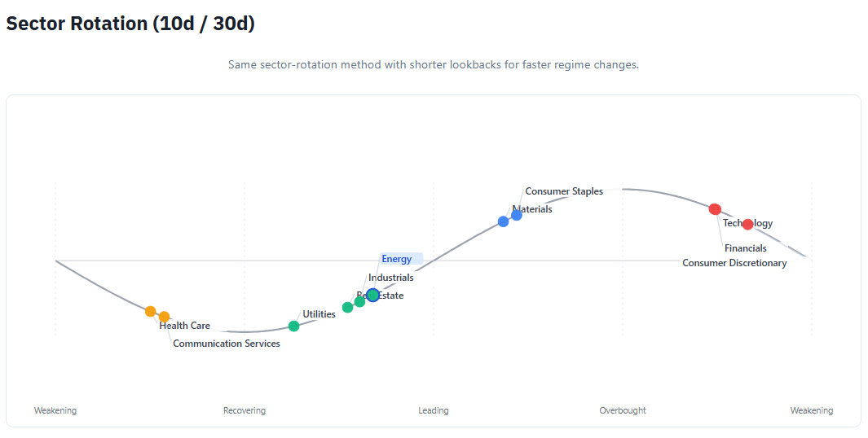Click the blue Materials dot
The width and height of the screenshot is (868, 438).
click(x=503, y=221)
